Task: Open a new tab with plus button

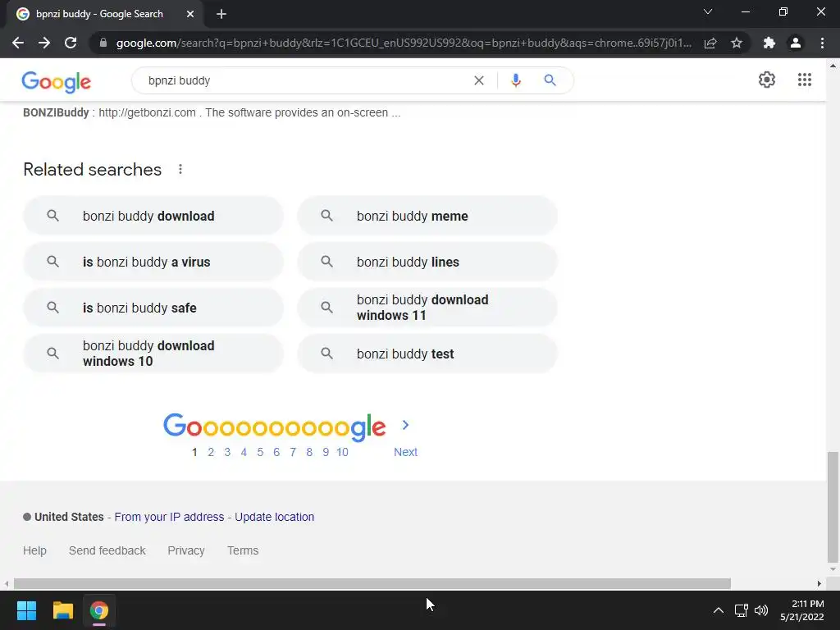Action: pyautogui.click(x=221, y=14)
